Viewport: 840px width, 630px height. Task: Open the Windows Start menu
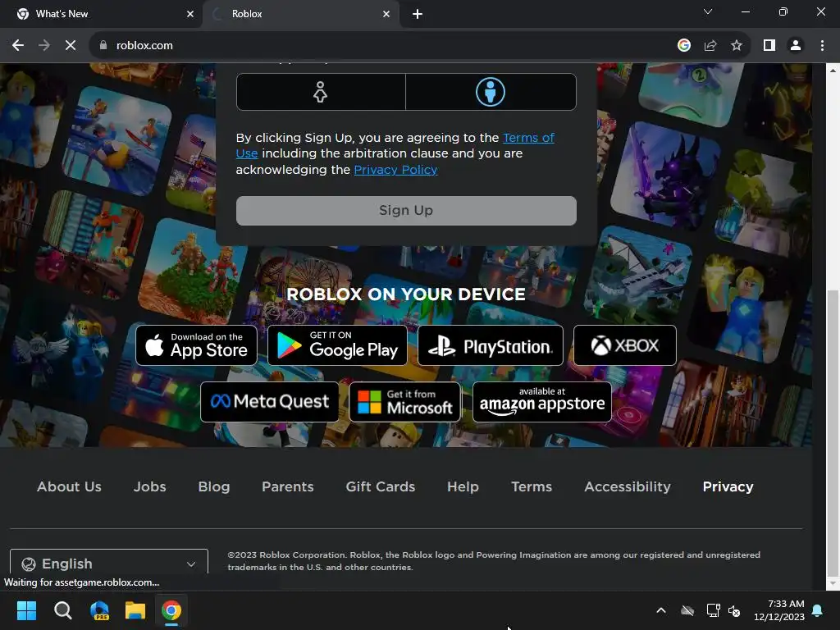coord(26,610)
